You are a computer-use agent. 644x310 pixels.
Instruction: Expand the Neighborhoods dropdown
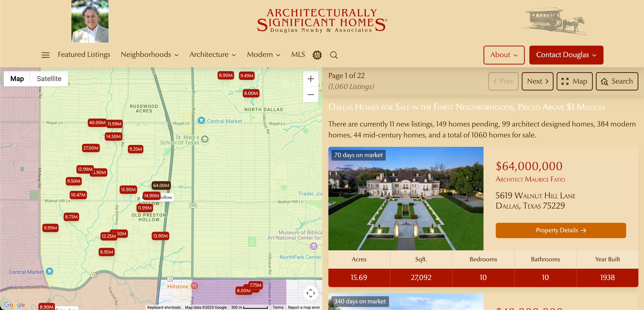pos(150,55)
